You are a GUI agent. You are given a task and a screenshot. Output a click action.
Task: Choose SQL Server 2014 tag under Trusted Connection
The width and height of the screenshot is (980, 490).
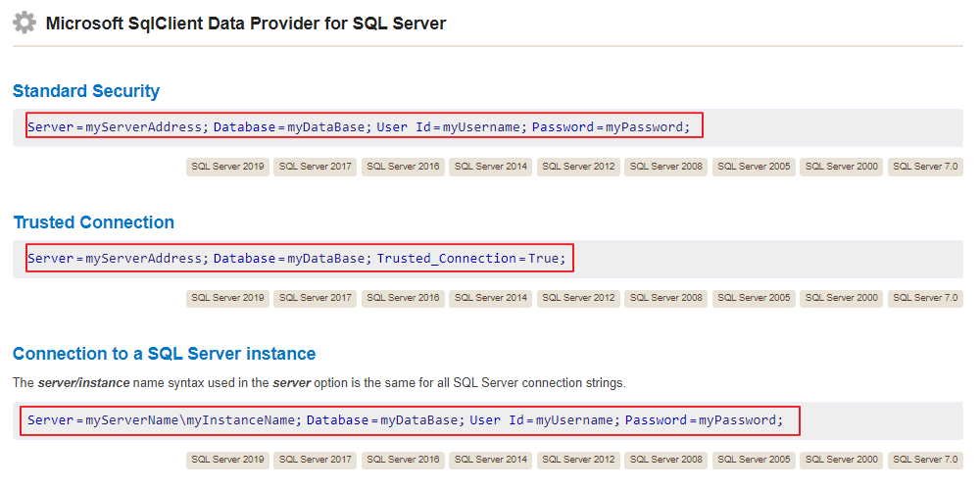(x=491, y=298)
